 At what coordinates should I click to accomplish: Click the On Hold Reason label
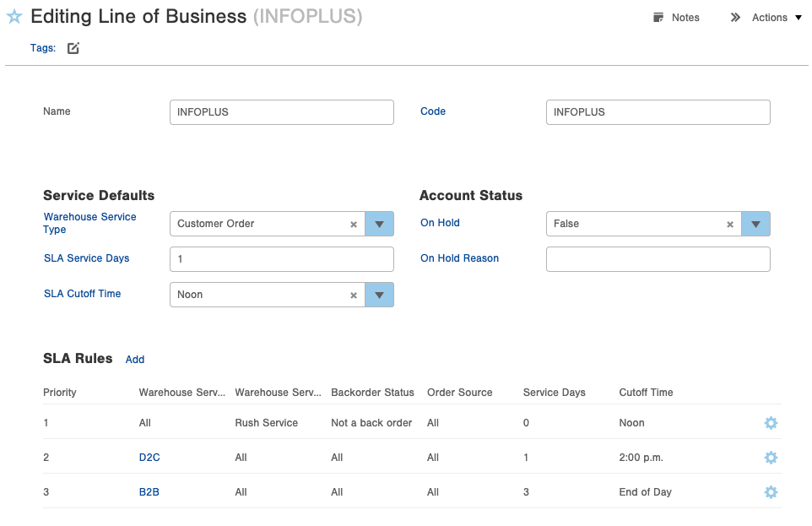point(460,258)
